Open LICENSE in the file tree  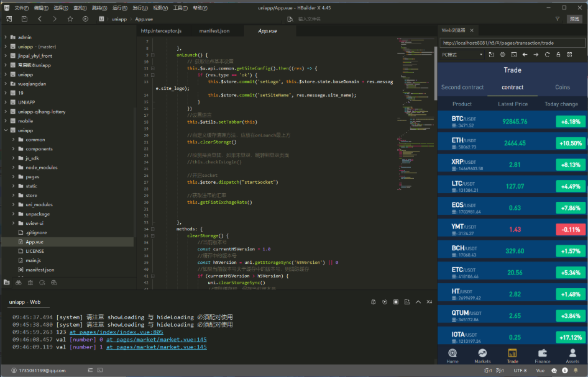point(35,251)
